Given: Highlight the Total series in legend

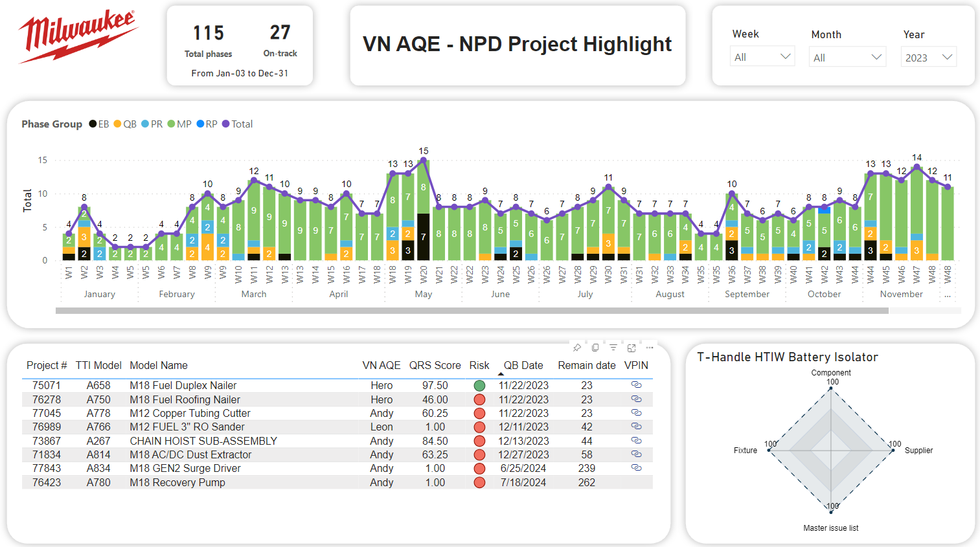Looking at the screenshot, I should pyautogui.click(x=237, y=124).
